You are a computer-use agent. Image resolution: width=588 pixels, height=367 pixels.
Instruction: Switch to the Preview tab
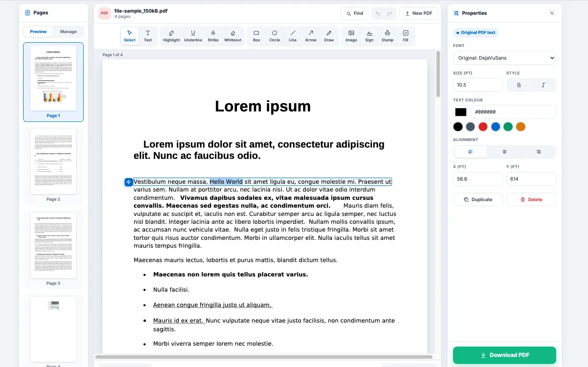38,32
